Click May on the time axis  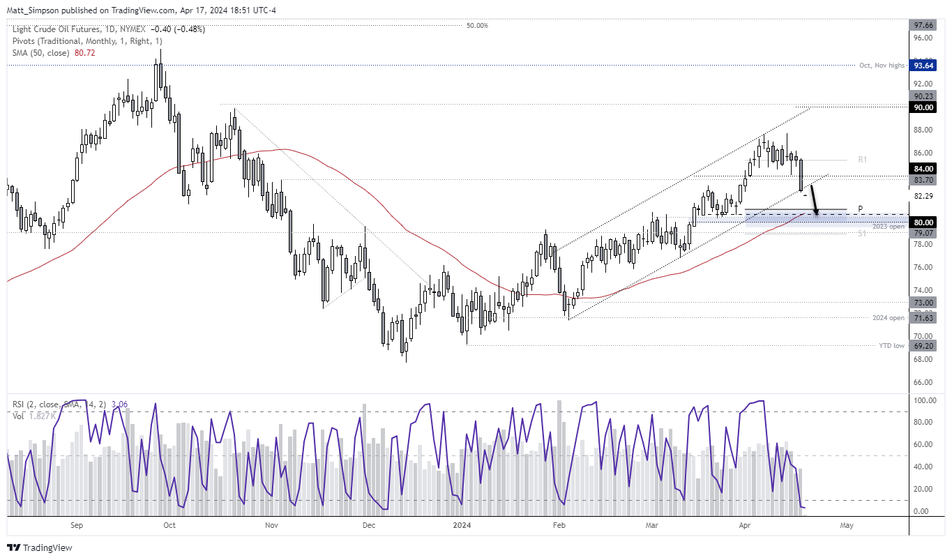(846, 524)
